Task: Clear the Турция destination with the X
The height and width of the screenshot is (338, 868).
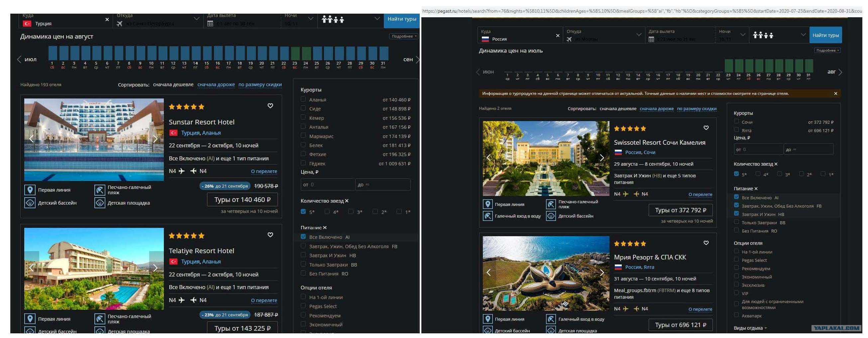Action: pos(107,20)
